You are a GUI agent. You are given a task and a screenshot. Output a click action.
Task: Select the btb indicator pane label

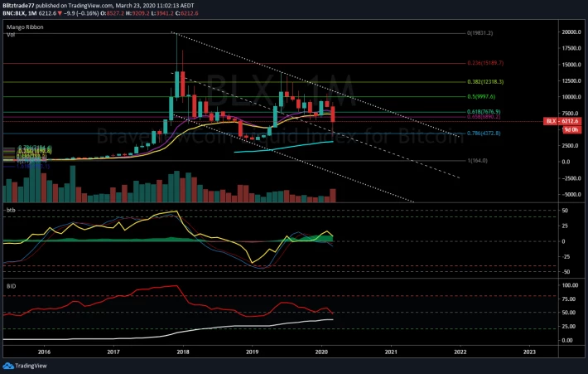click(11, 211)
